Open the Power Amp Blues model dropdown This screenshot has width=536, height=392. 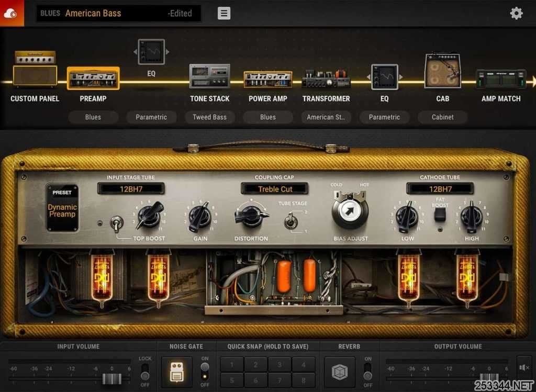point(267,117)
